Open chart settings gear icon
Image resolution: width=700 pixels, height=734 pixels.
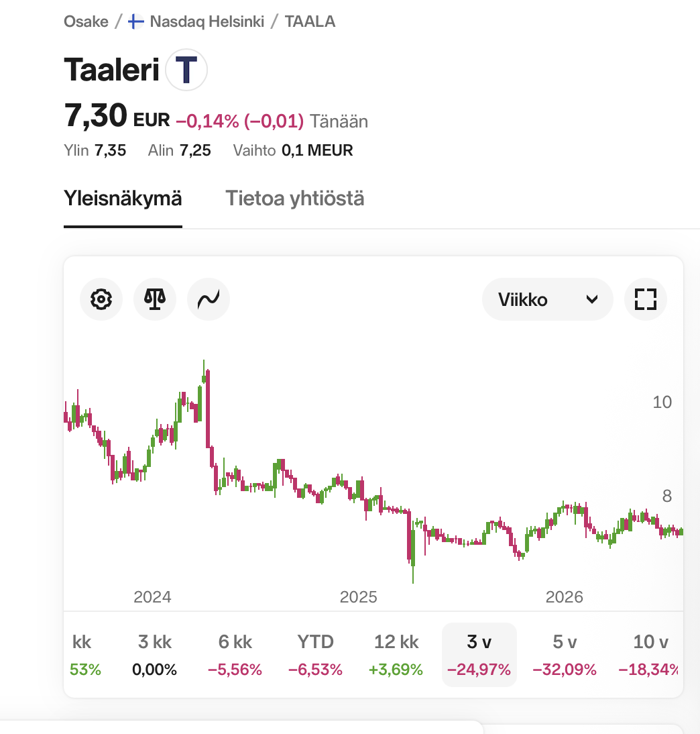(x=101, y=299)
